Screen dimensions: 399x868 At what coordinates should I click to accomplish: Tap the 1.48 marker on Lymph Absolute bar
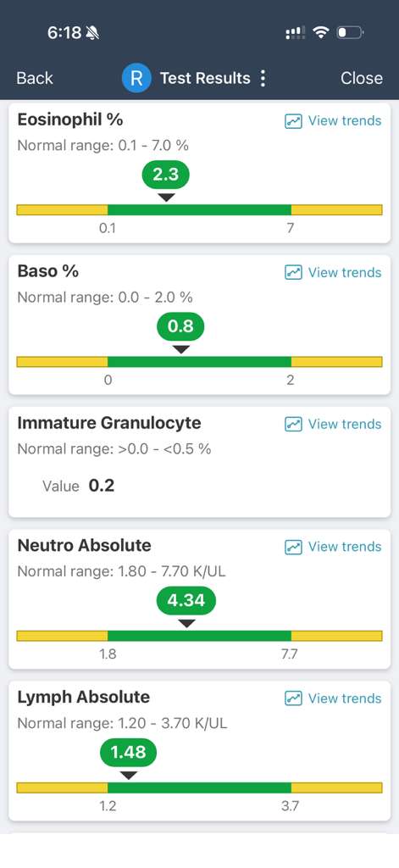129,753
